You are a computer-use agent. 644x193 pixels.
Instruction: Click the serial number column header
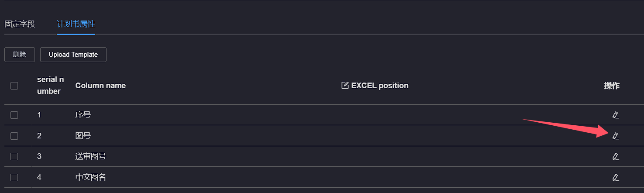50,86
